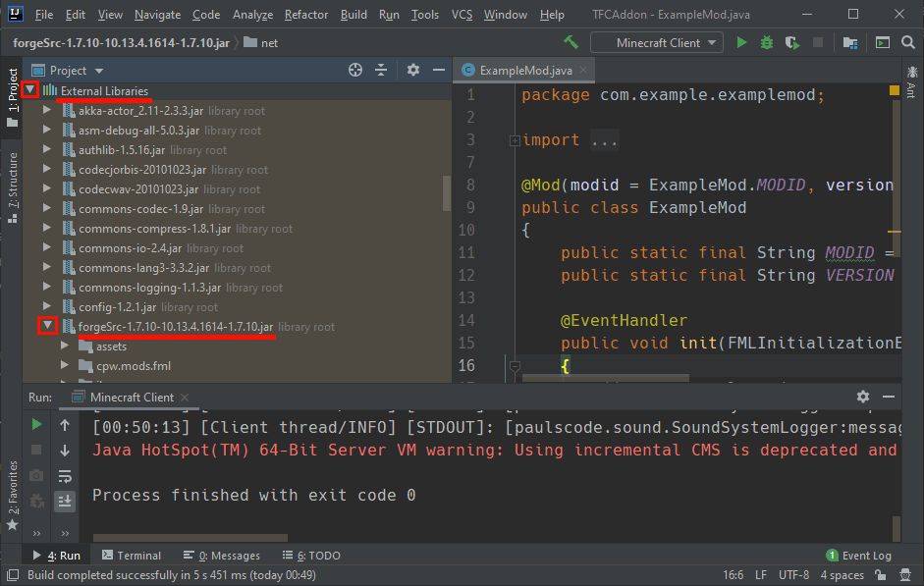The image size is (924, 586).
Task: Click the net breadcrumb in navigation bar
Action: coord(260,42)
